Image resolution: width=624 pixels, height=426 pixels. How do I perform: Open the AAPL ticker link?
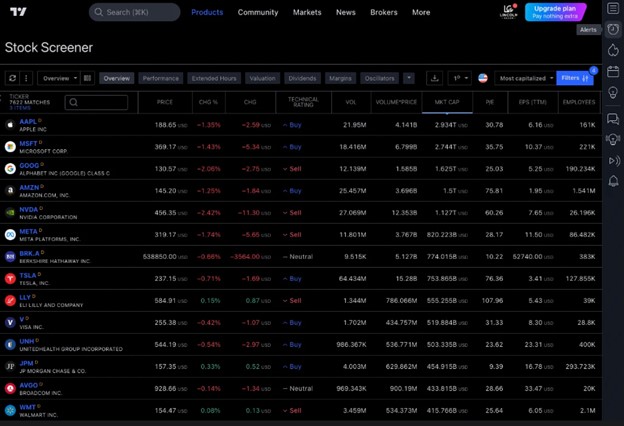[x=28, y=121]
